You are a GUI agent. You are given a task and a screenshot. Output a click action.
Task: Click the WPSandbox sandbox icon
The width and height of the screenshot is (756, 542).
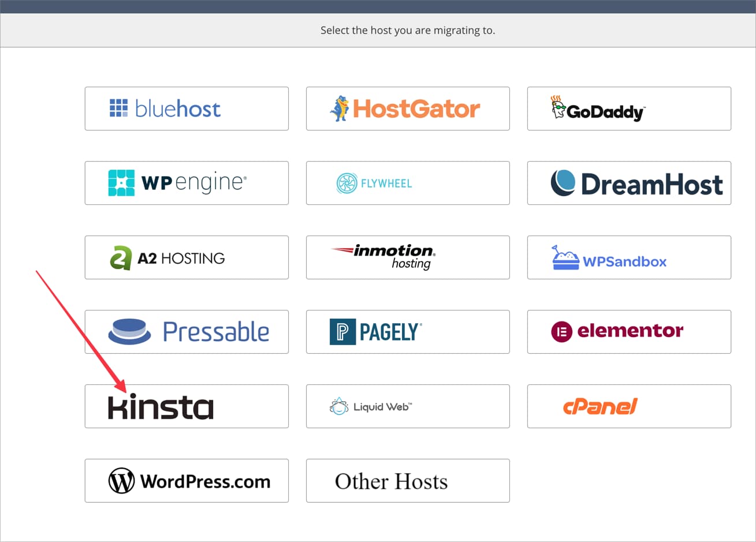[565, 258]
